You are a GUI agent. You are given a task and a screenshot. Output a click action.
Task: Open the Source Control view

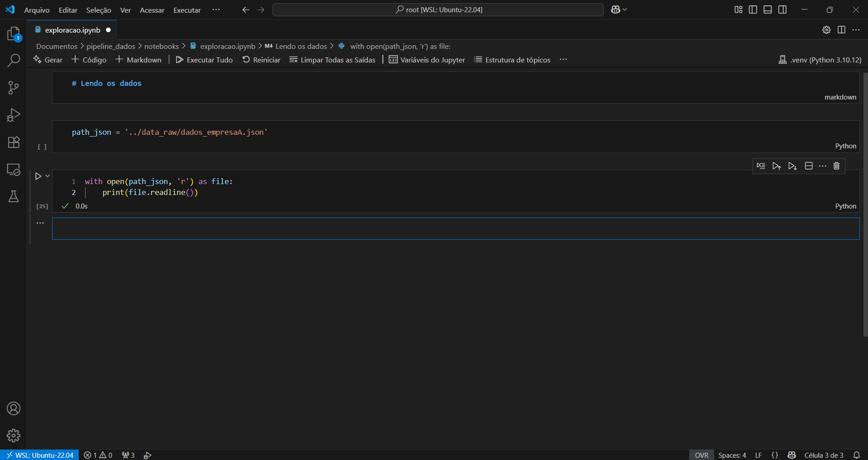pos(14,88)
